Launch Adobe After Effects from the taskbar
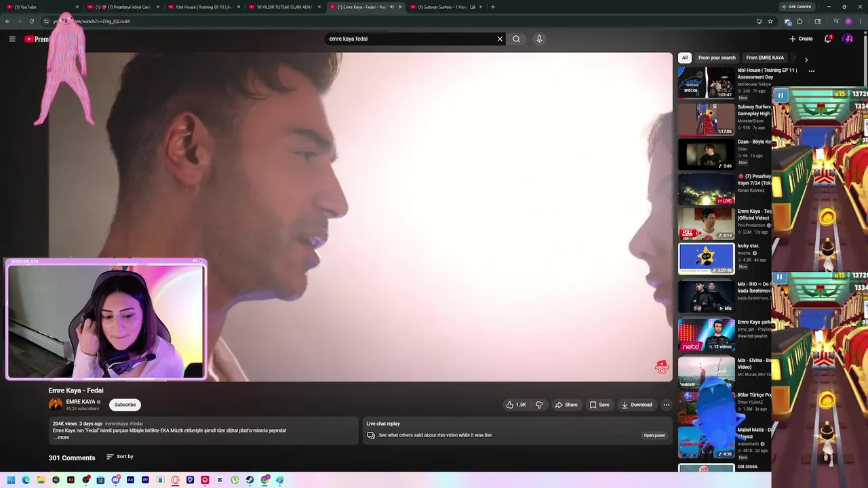 pos(130,480)
